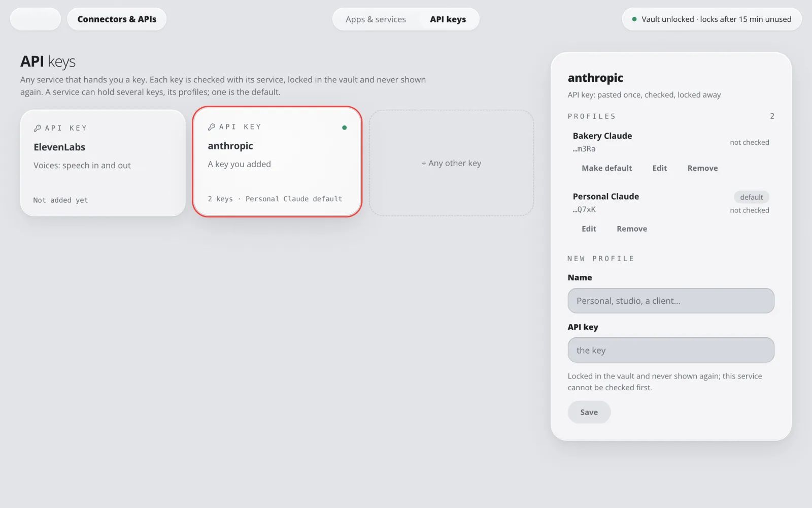The height and width of the screenshot is (508, 812).
Task: Click the blank pill button beside Connectors & APIs
Action: 36,19
